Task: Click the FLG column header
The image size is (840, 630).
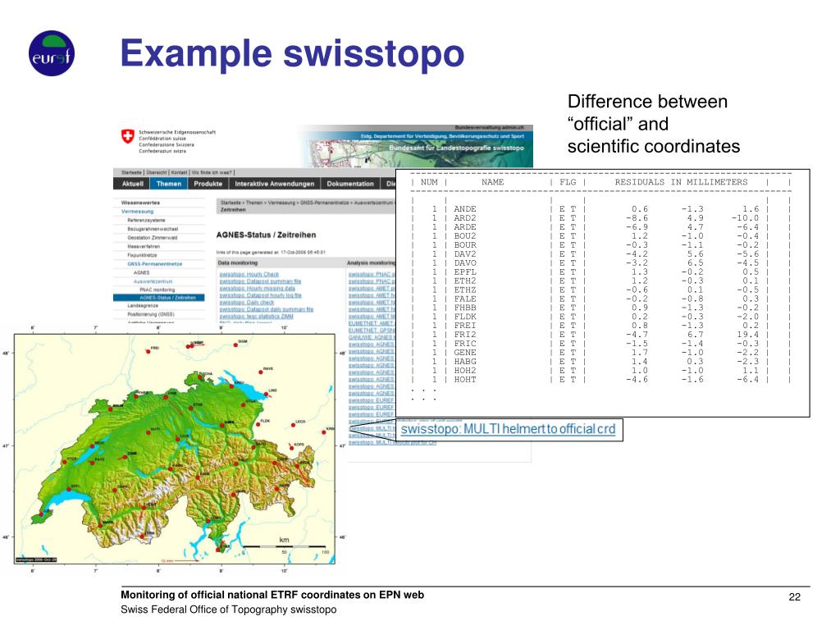Action: coord(568,182)
